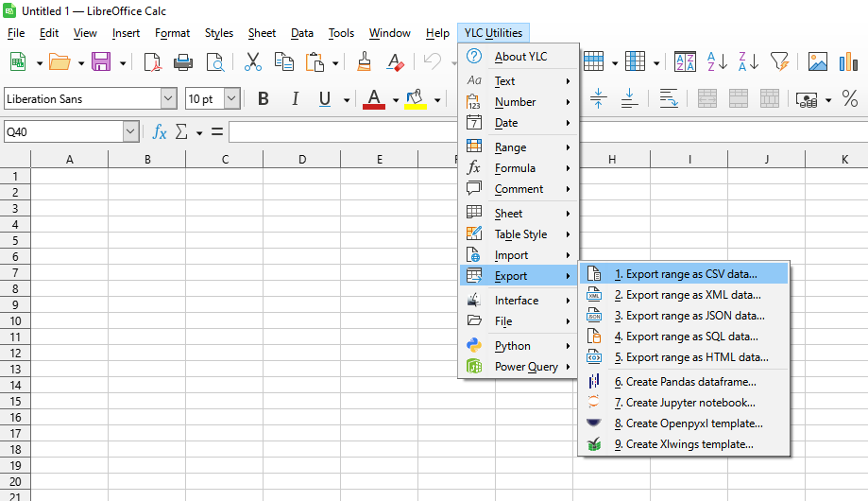Viewport: 868px width, 501px height.
Task: Click the Sort Ascending icon
Action: click(x=717, y=62)
